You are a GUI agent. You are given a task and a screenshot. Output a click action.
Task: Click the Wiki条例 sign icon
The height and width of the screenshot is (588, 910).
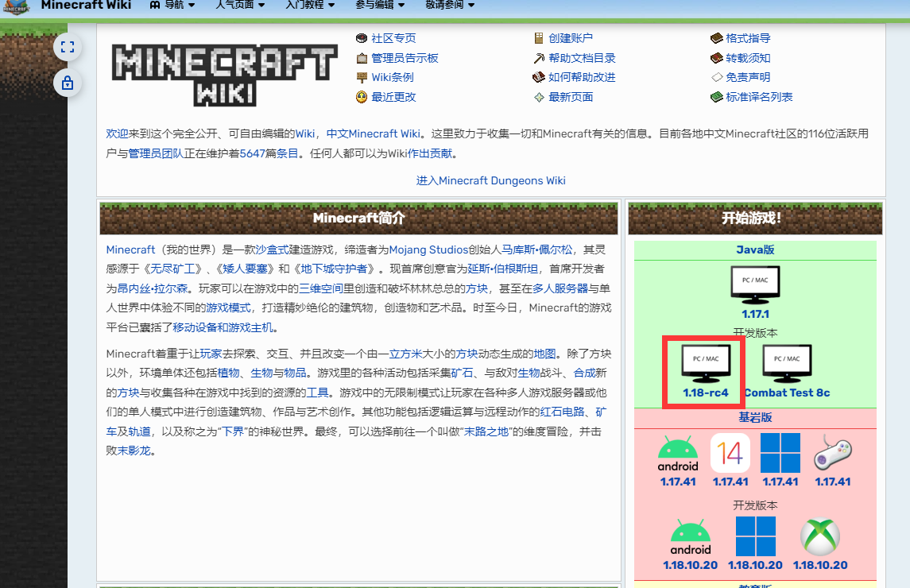click(362, 77)
